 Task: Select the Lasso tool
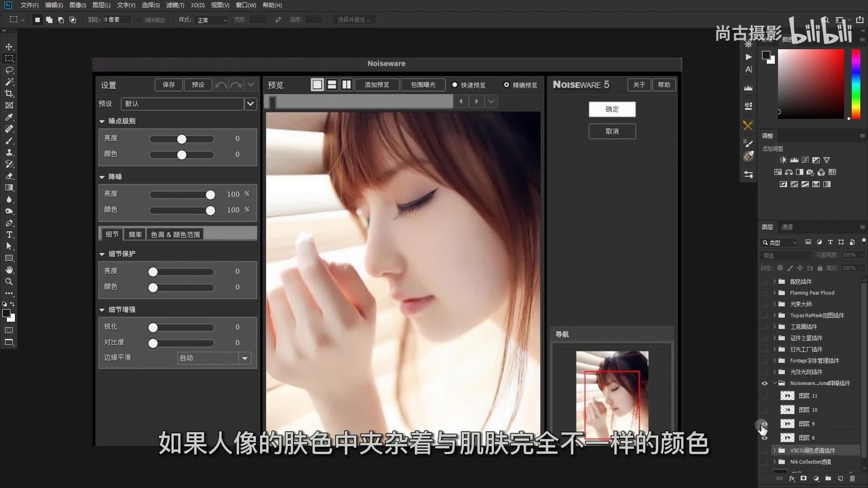coord(9,70)
